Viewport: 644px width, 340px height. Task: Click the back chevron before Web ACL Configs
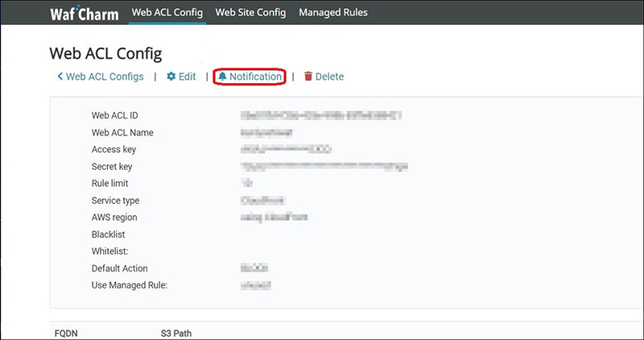pos(60,77)
